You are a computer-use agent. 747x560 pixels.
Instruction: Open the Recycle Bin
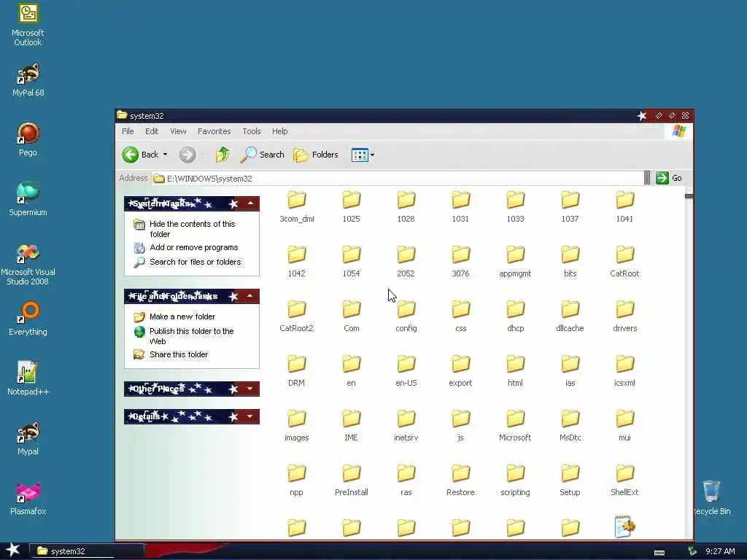tap(711, 499)
